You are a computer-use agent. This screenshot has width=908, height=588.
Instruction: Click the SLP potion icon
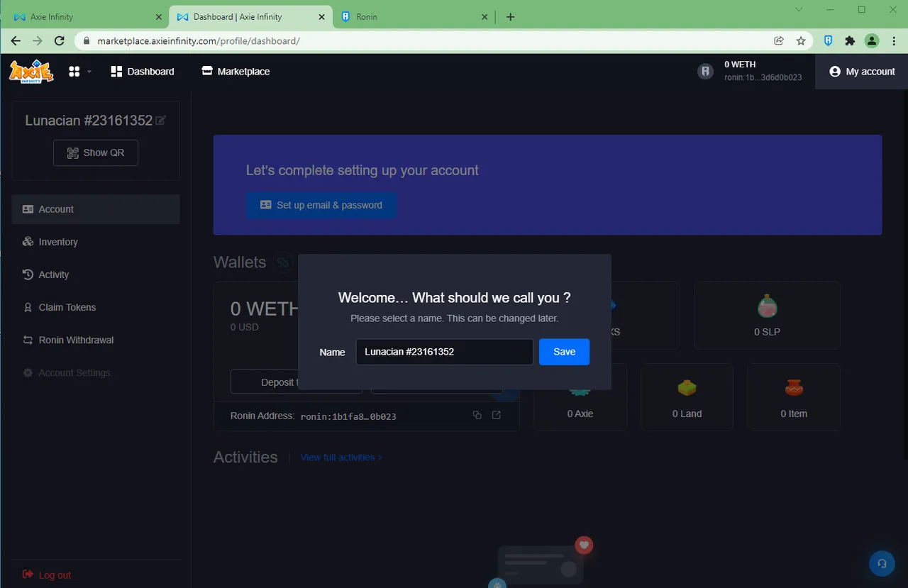point(767,306)
